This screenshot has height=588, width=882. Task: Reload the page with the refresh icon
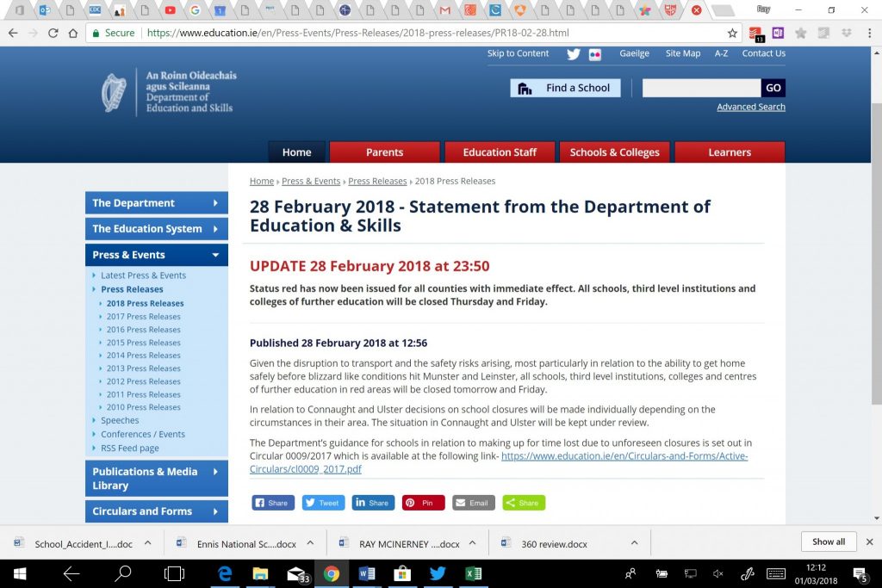click(53, 34)
